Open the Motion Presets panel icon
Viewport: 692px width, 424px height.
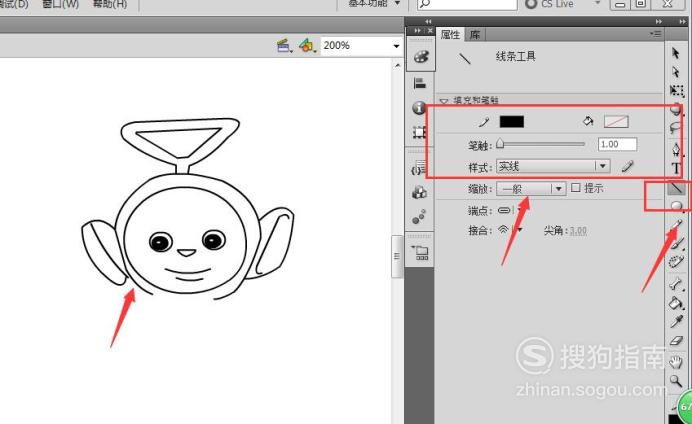419,217
